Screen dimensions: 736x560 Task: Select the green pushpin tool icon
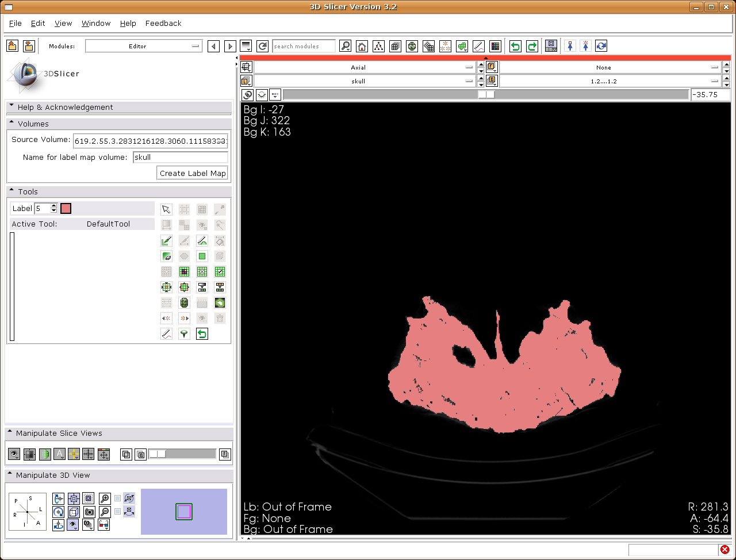pos(184,333)
